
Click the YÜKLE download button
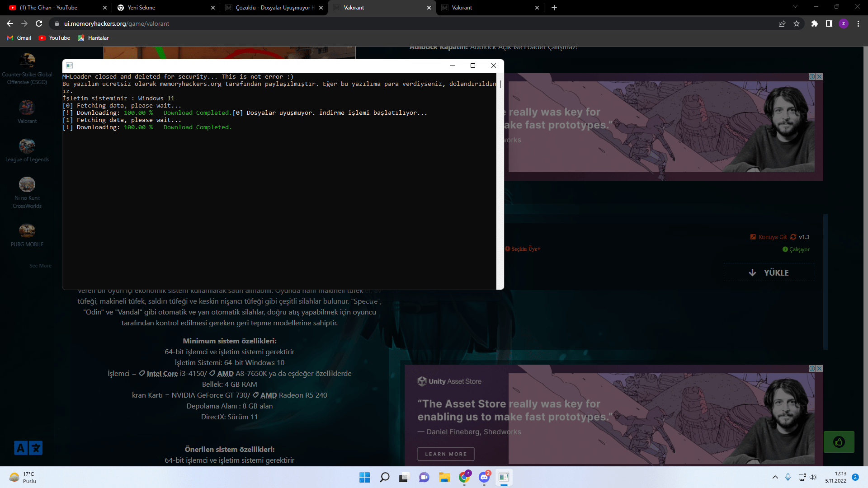tap(769, 272)
